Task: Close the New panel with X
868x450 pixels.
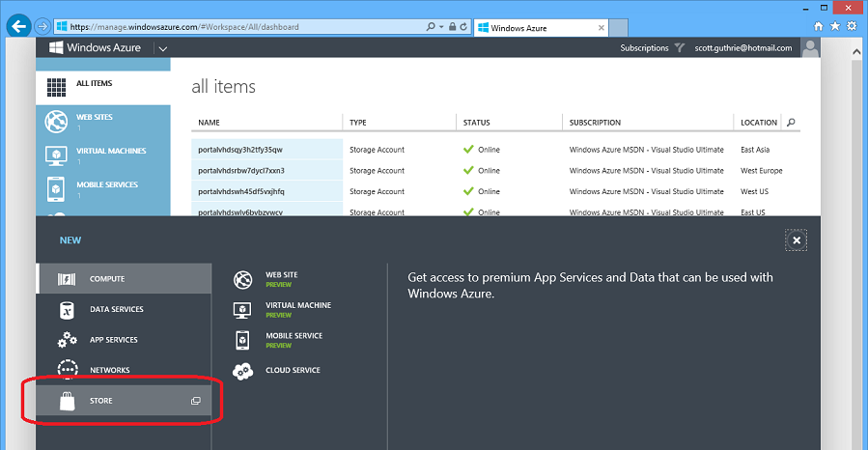Action: click(x=796, y=240)
